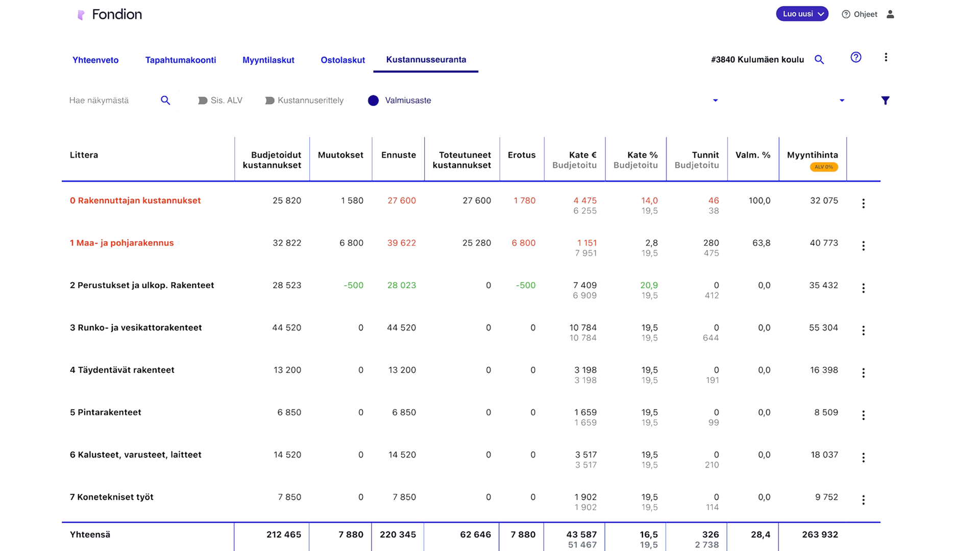Image resolution: width=980 pixels, height=551 pixels.
Task: Open the first empty dropdown arrow in filter bar
Action: point(715,101)
